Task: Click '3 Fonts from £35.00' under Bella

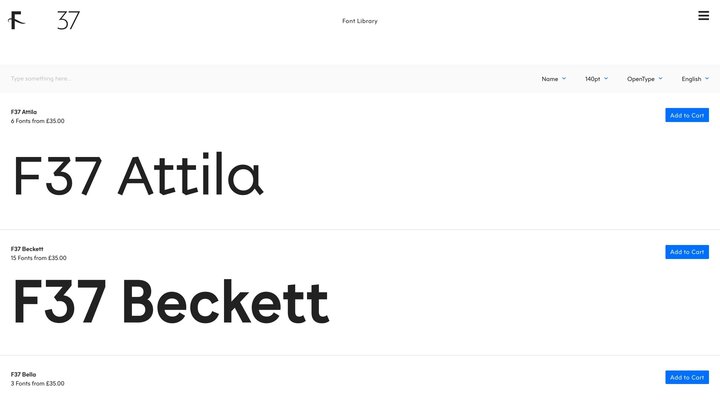Action: (38, 383)
